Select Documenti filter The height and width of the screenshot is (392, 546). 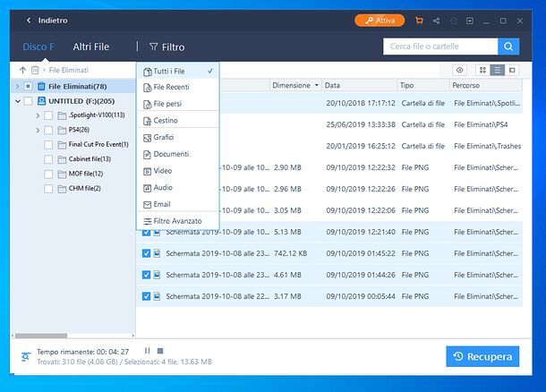tap(178, 154)
